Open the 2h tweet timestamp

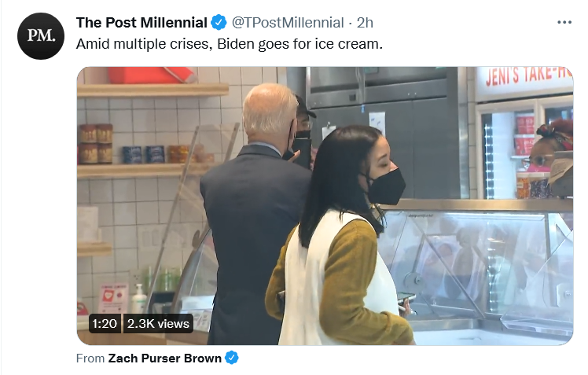pyautogui.click(x=365, y=23)
